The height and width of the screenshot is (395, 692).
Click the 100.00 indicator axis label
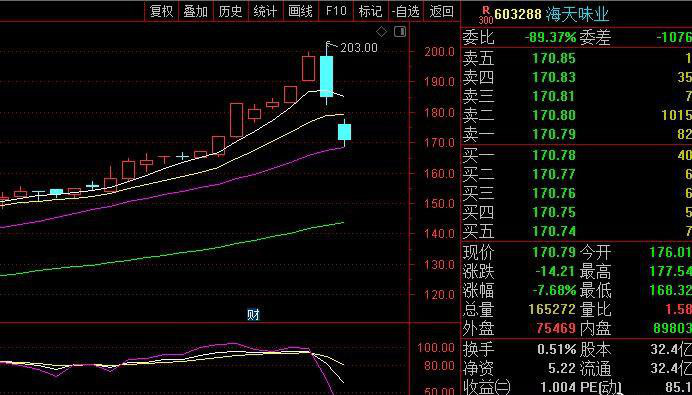pos(436,348)
